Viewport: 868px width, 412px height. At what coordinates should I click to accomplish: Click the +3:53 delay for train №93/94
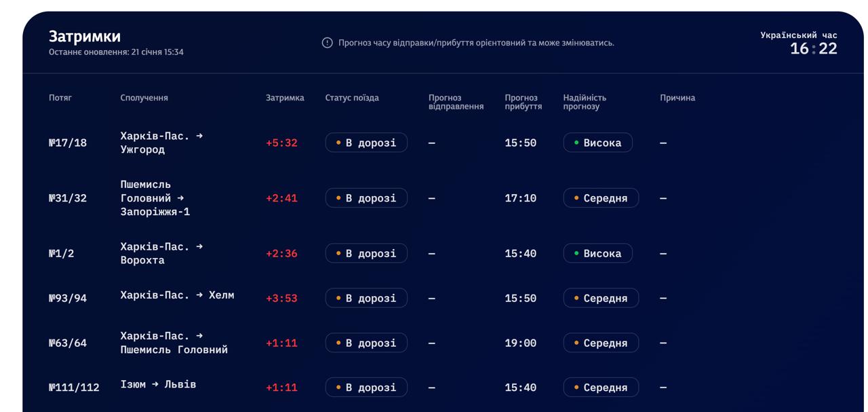pyautogui.click(x=281, y=298)
